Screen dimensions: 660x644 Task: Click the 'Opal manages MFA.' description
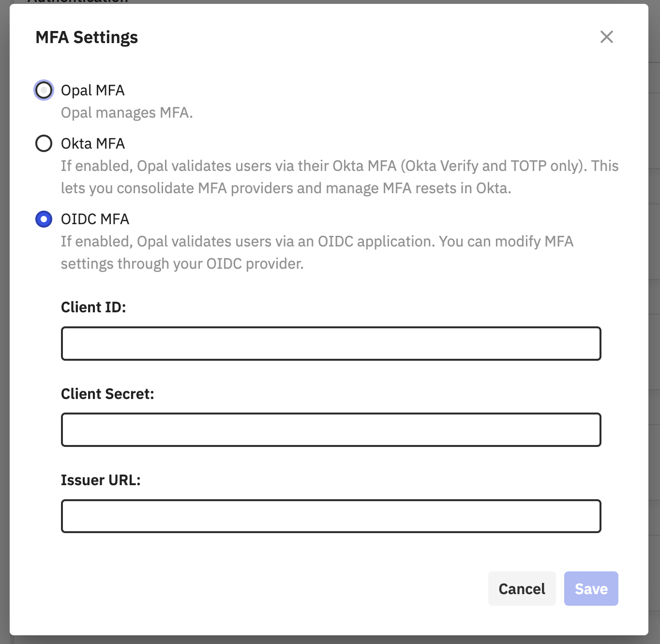click(x=127, y=113)
